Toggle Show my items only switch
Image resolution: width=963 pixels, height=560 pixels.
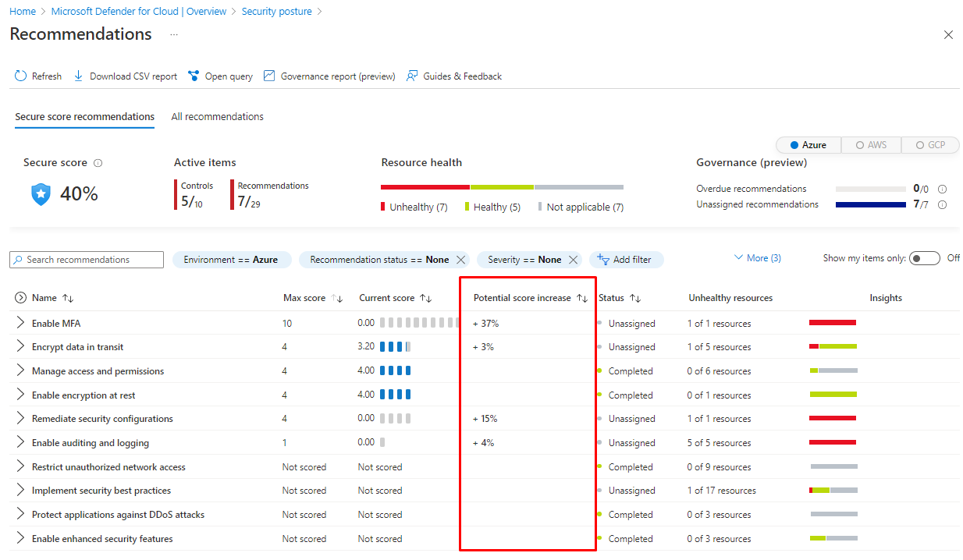[x=924, y=259]
